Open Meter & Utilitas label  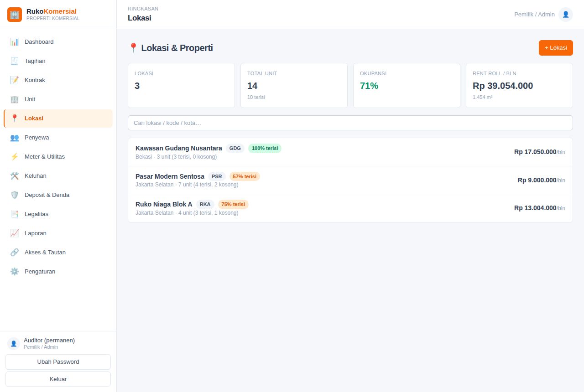point(45,157)
